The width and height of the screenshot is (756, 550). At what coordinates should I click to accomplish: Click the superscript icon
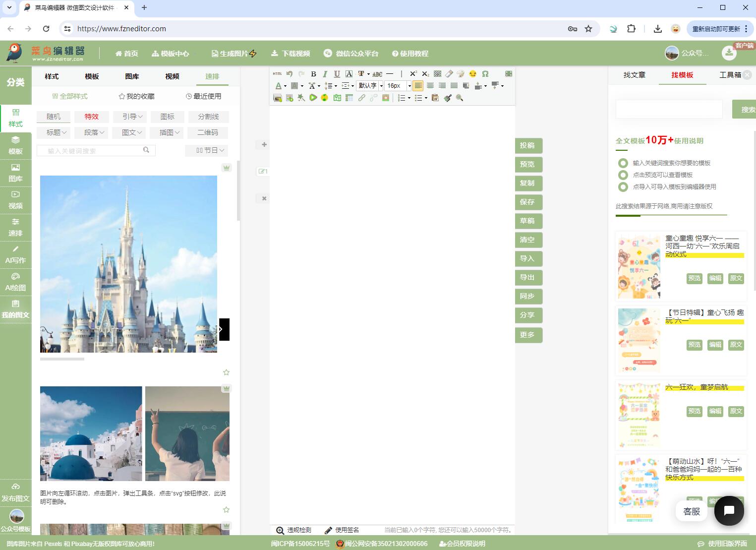pyautogui.click(x=413, y=74)
